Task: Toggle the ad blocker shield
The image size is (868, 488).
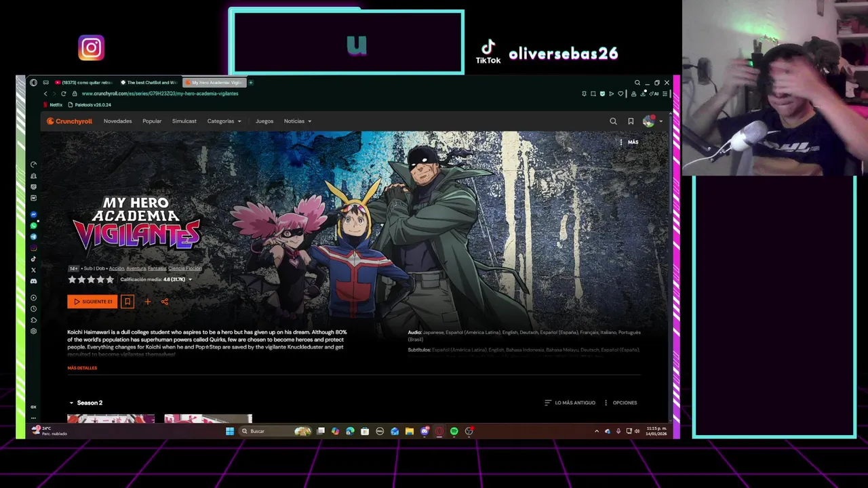Action: 602,94
